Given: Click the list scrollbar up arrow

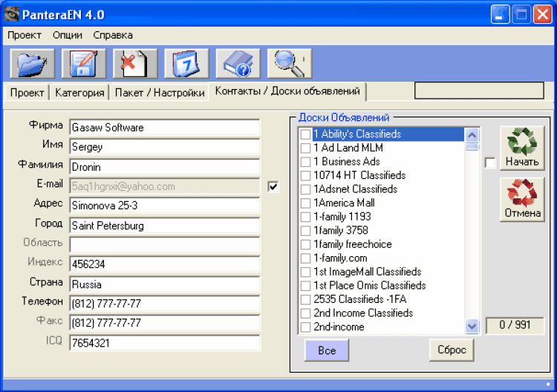Looking at the screenshot, I should [472, 134].
